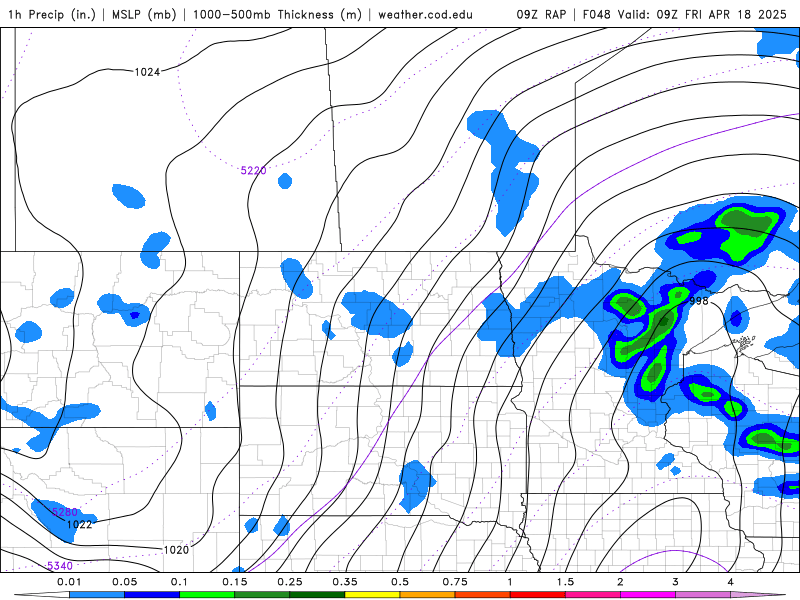Click the 0.01 legend value
This screenshot has height=600, width=800.
69,582
